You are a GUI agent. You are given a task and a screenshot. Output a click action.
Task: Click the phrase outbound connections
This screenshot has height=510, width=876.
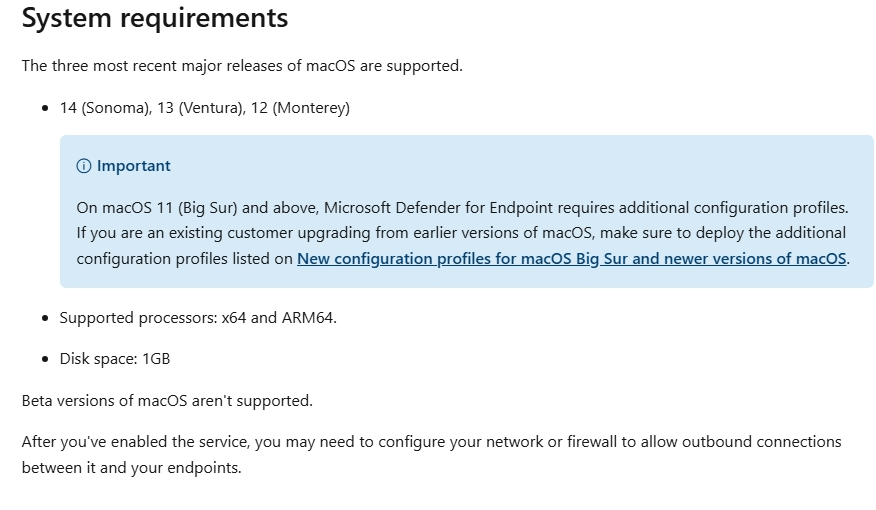point(761,442)
